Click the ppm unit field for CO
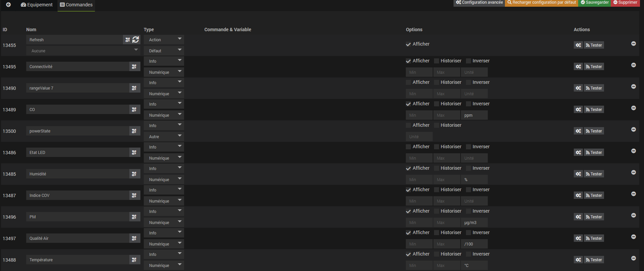The height and width of the screenshot is (271, 644). pos(474,115)
